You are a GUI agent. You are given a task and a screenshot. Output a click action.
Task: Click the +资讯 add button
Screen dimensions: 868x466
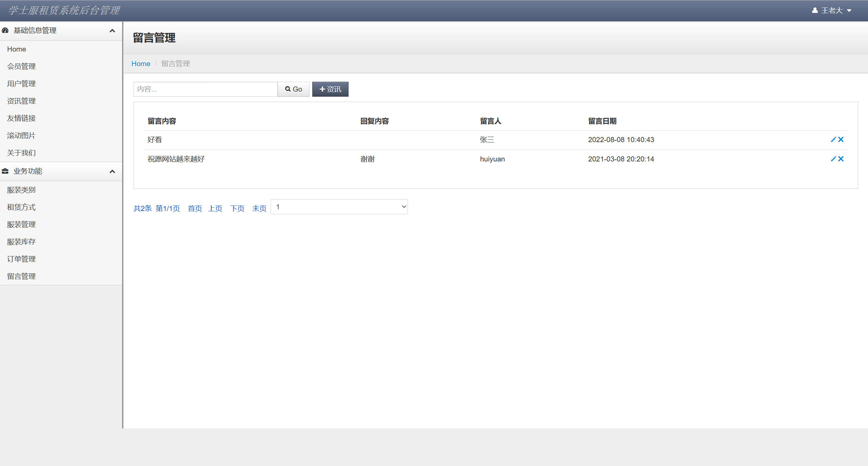330,89
